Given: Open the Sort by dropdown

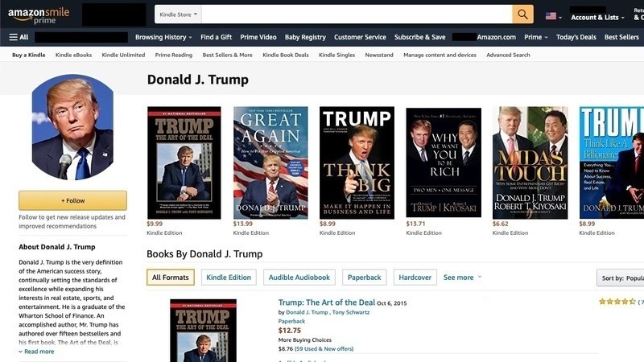Looking at the screenshot, I should pyautogui.click(x=620, y=278).
